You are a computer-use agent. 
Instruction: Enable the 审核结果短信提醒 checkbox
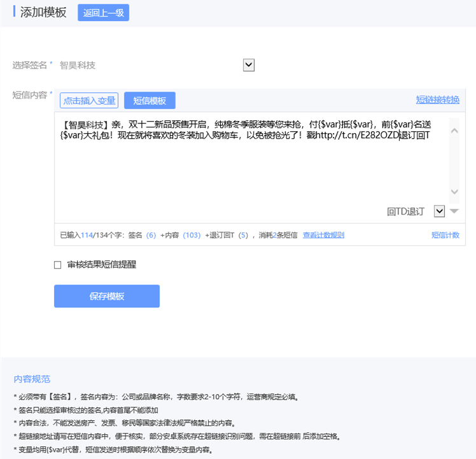point(58,265)
